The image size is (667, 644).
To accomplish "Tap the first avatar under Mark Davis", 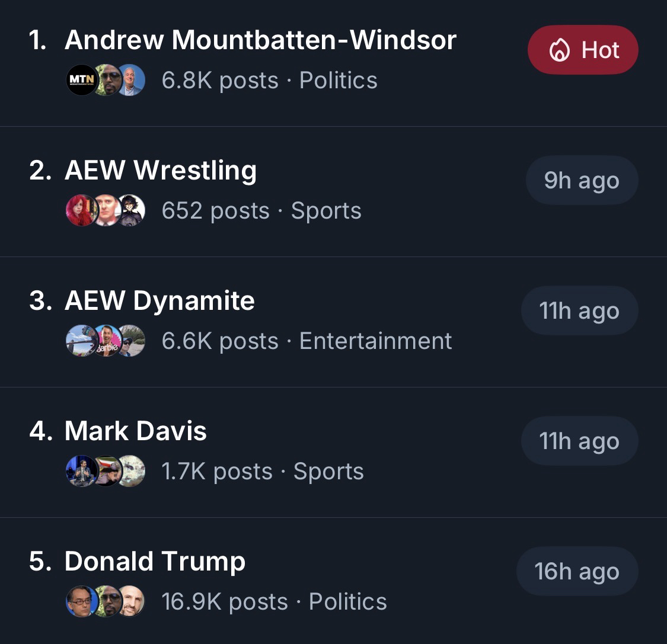I will [x=81, y=471].
